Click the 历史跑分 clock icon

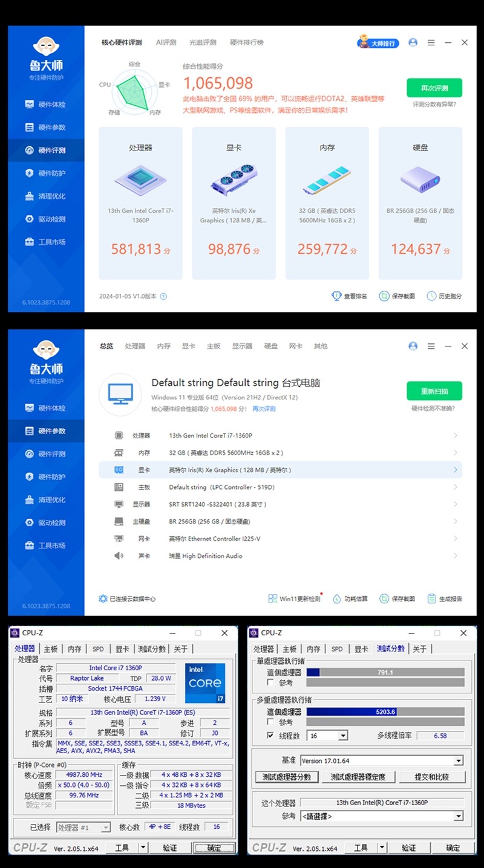(x=431, y=296)
